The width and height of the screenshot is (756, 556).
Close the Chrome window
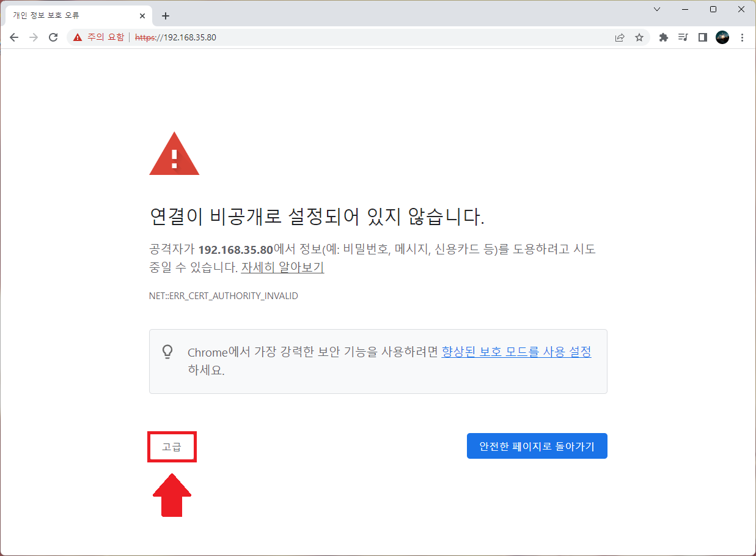click(x=741, y=9)
